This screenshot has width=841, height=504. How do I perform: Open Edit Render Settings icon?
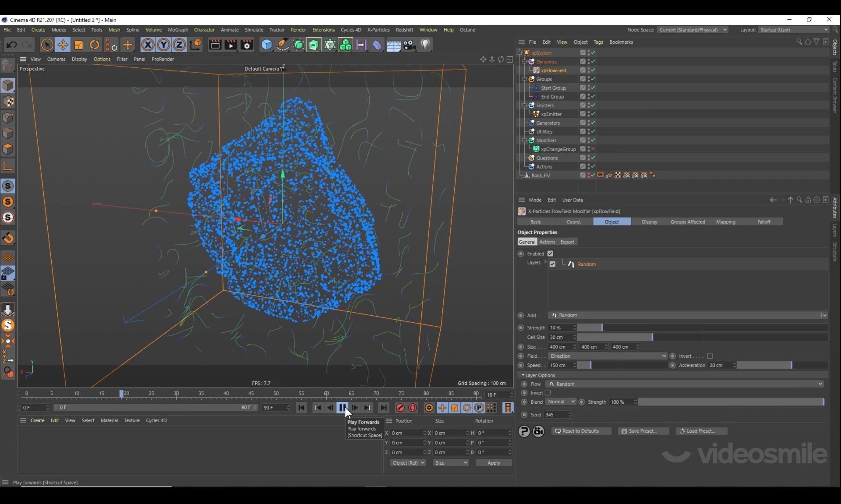[x=247, y=45]
